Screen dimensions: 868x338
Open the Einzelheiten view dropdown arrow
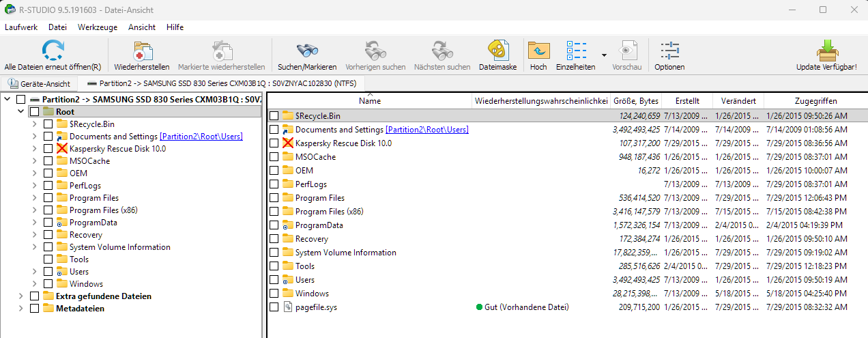(x=604, y=55)
